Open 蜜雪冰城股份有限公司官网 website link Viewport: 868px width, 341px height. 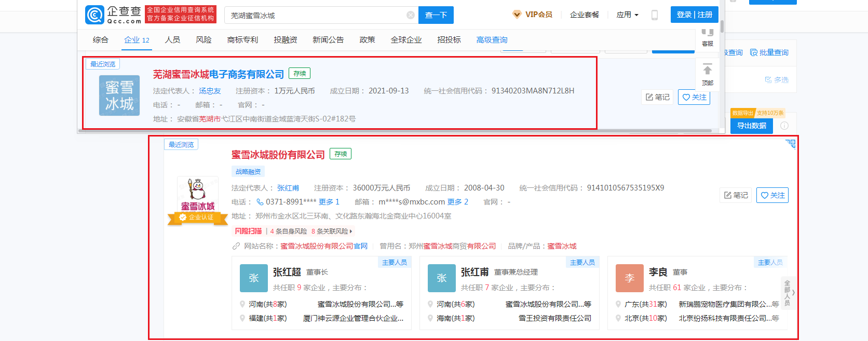tap(324, 246)
